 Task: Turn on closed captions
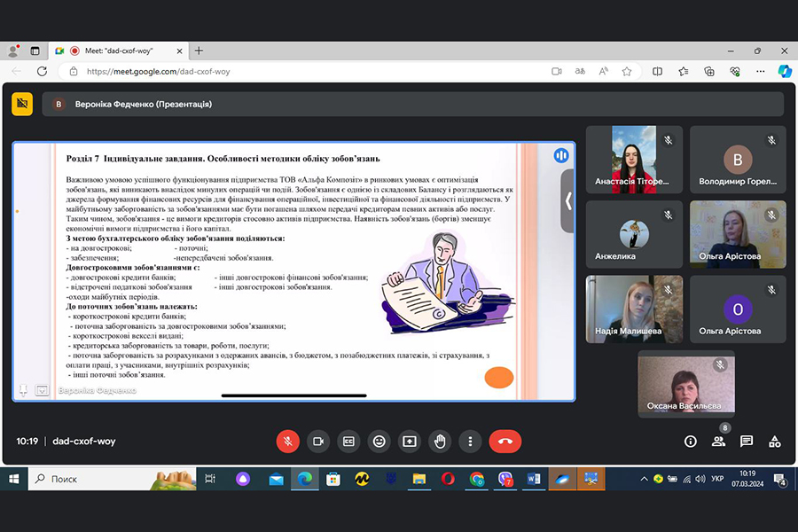point(348,441)
